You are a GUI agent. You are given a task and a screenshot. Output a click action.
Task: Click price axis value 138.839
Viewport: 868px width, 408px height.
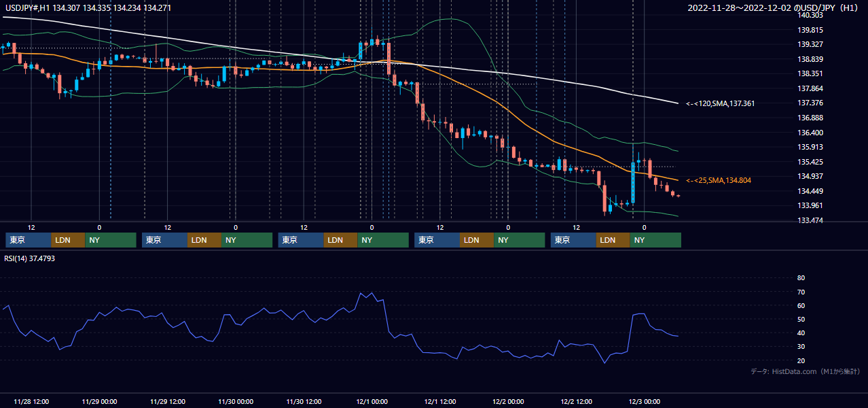(810, 59)
